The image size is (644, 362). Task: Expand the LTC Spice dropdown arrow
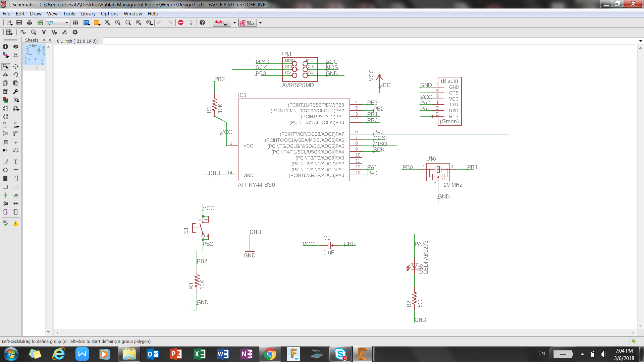coord(260,22)
